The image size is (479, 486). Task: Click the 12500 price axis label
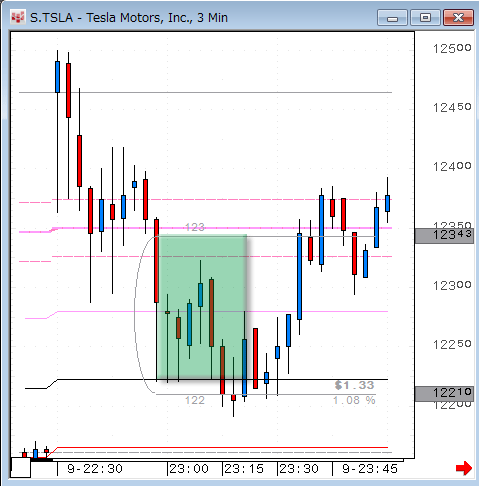(x=452, y=49)
